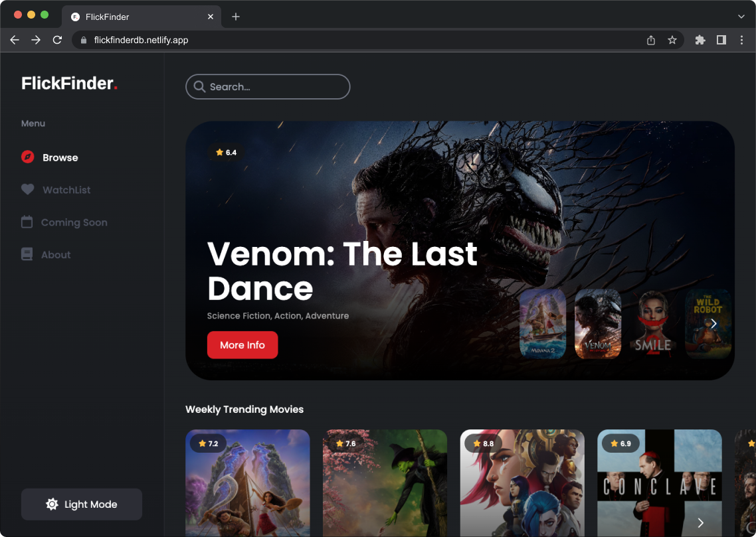
Task: Select the Smile 2 carousel thumbnail
Action: [653, 324]
